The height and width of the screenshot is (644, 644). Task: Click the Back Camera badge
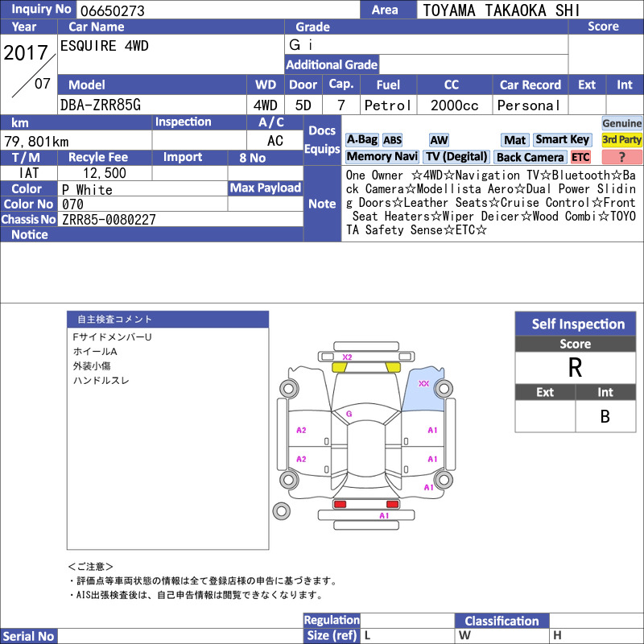click(530, 157)
